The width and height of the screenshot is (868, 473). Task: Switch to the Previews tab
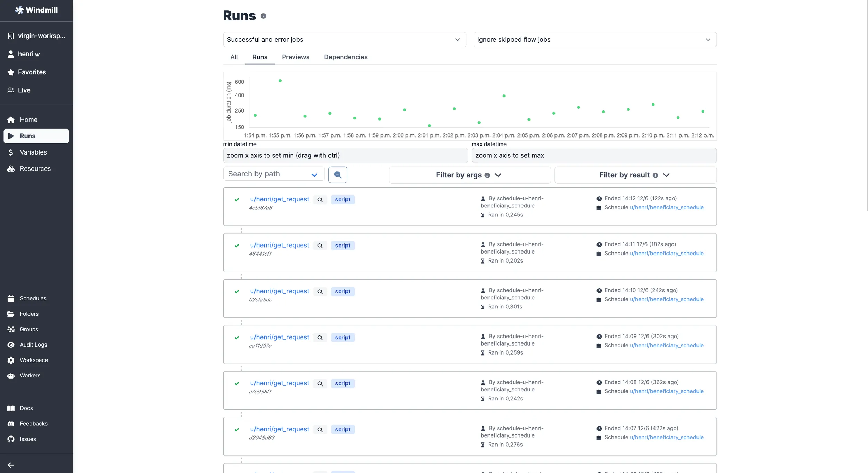pyautogui.click(x=295, y=57)
